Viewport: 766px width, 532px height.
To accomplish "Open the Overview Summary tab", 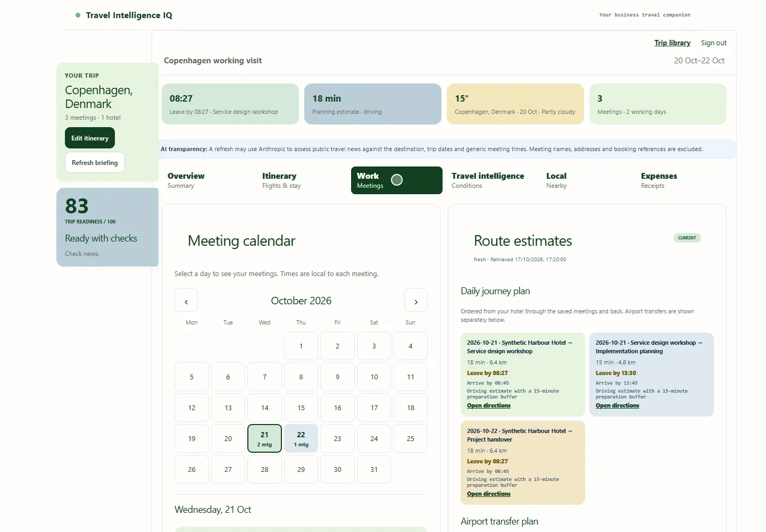I will tap(207, 180).
